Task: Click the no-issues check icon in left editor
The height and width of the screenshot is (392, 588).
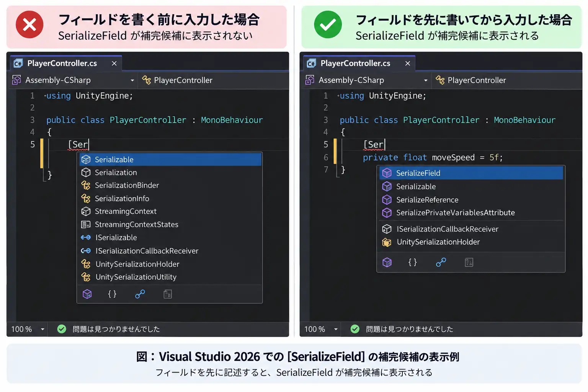Action: 62,329
